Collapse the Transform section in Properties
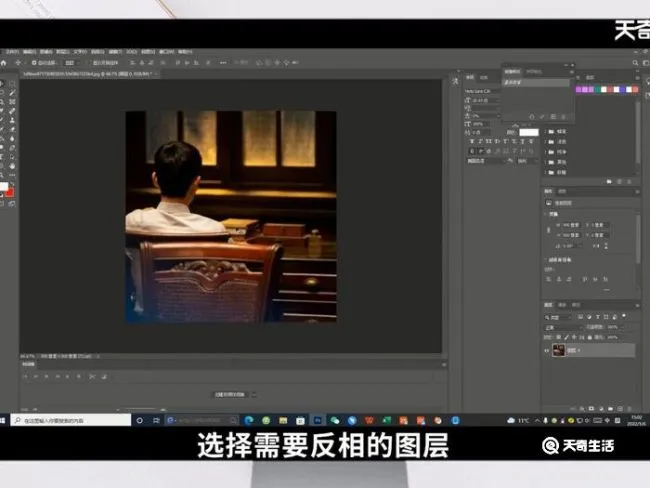This screenshot has height=488, width=650. (x=546, y=214)
